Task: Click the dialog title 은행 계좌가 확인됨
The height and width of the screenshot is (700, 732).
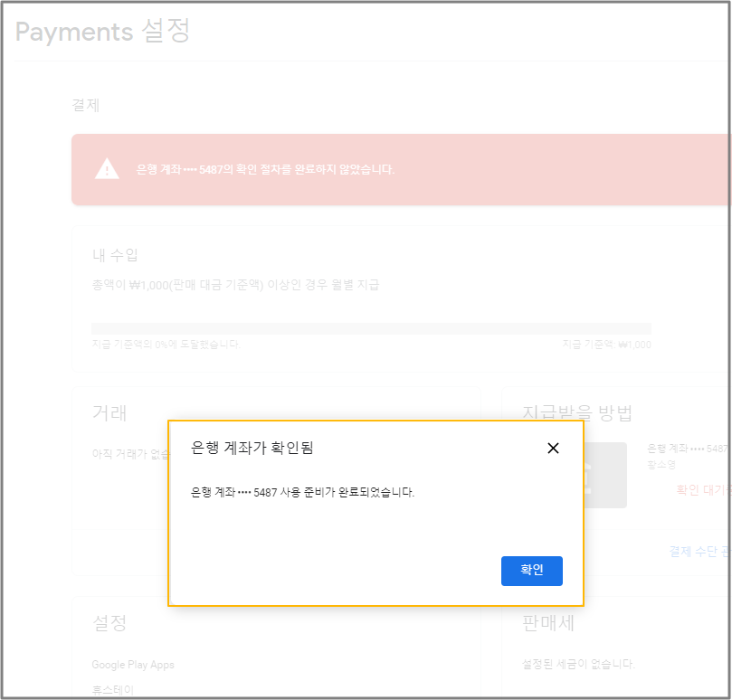Action: (x=252, y=447)
